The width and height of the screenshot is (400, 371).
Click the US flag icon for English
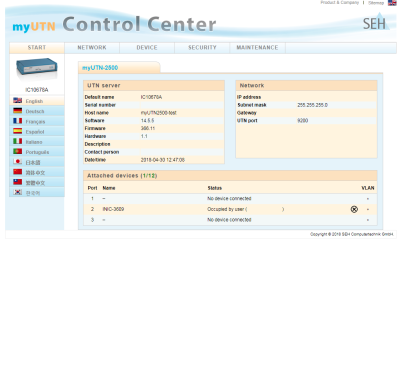click(x=18, y=100)
